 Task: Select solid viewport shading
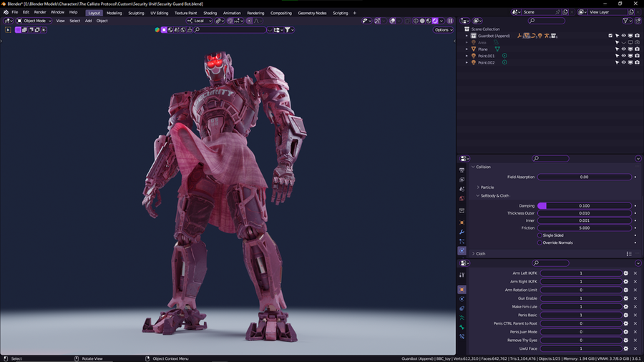point(421,21)
